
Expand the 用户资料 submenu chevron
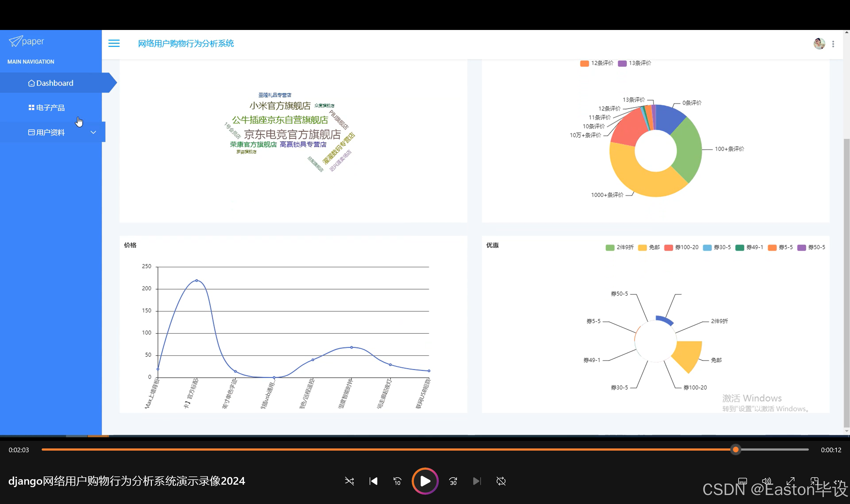pos(94,132)
